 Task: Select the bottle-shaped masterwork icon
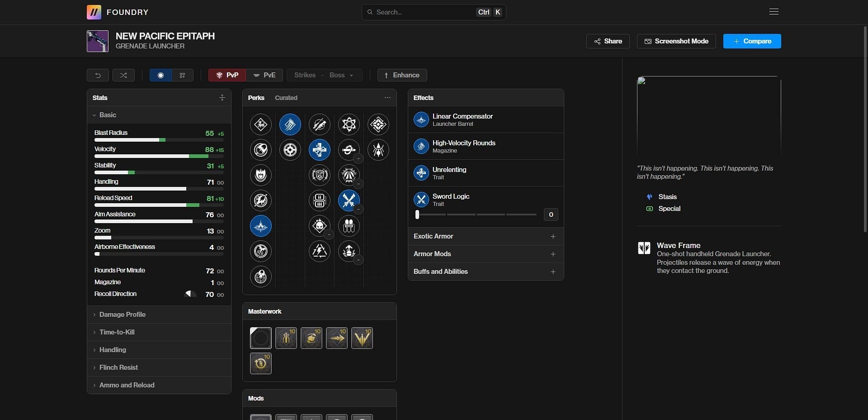[x=286, y=338]
